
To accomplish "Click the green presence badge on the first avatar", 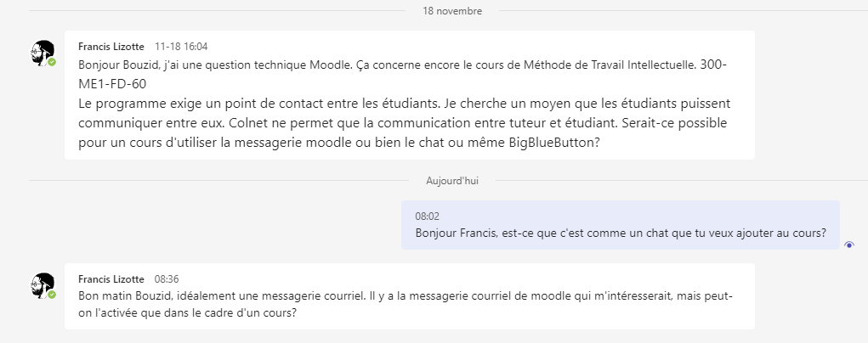I will pos(53,63).
